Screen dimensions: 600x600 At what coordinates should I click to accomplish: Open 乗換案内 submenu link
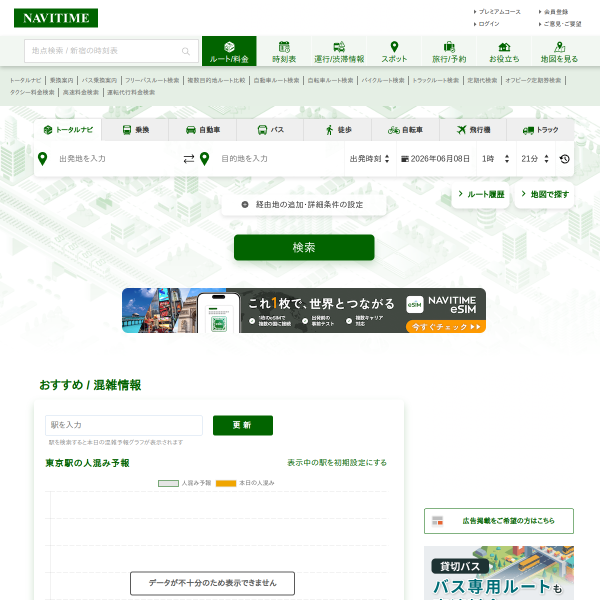62,80
